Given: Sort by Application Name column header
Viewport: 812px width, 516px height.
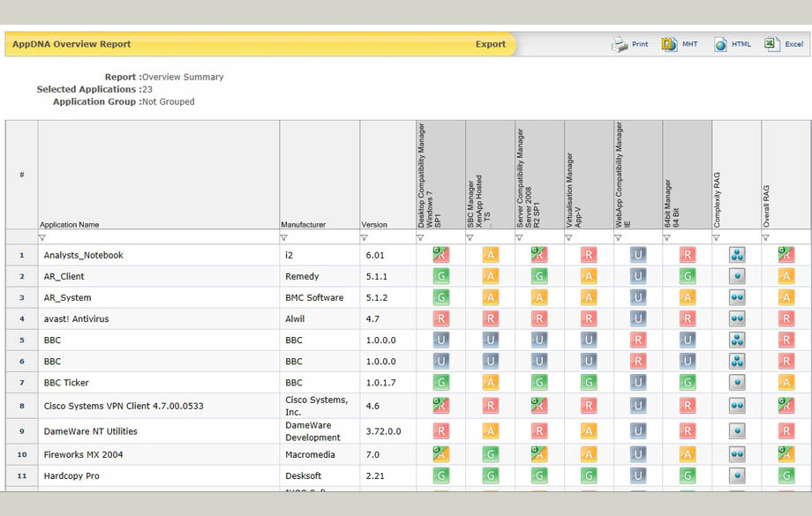Looking at the screenshot, I should click(70, 225).
